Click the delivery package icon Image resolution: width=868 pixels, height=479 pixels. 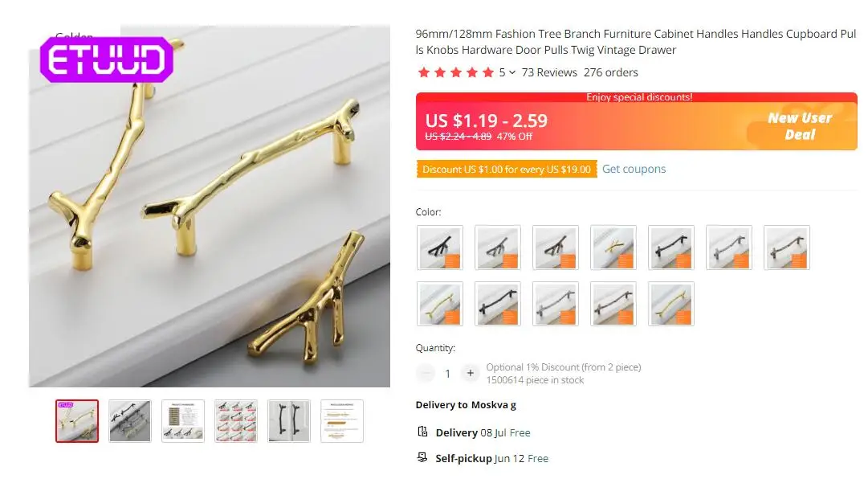(x=422, y=432)
